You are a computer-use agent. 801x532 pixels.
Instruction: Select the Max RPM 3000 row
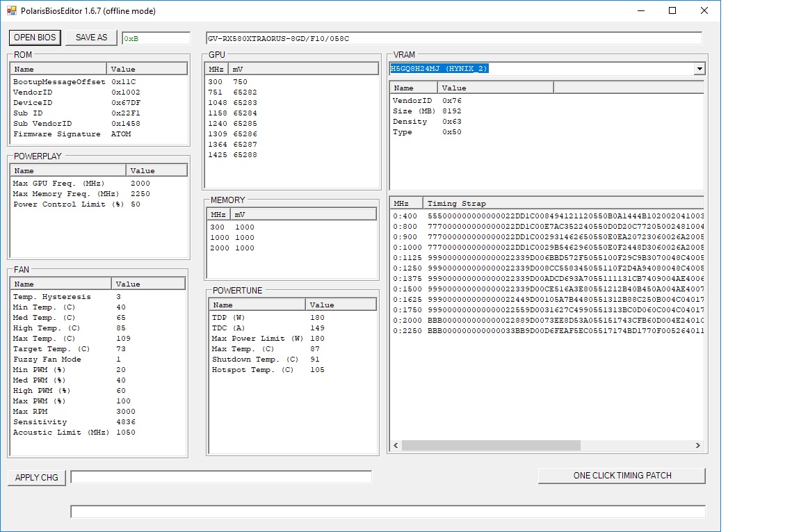point(97,412)
